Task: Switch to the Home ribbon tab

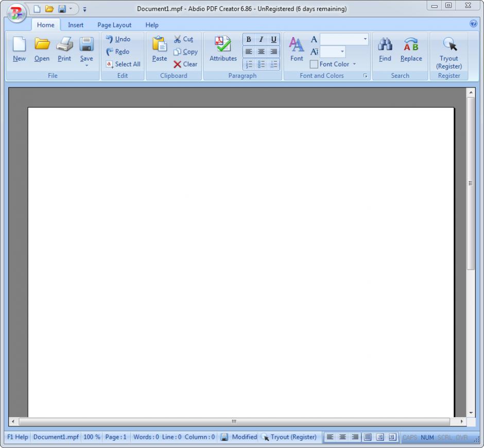Action: pos(46,25)
